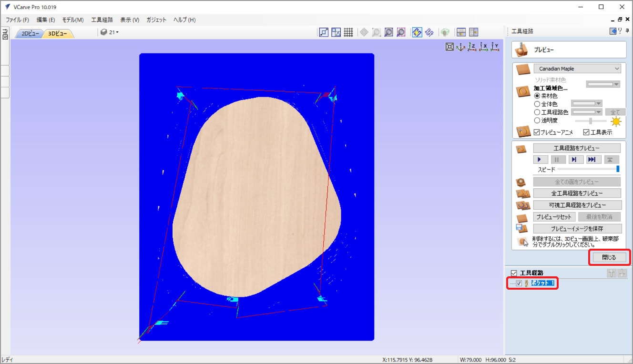Click the 閉じる button
Image resolution: width=633 pixels, height=364 pixels.
pos(609,257)
